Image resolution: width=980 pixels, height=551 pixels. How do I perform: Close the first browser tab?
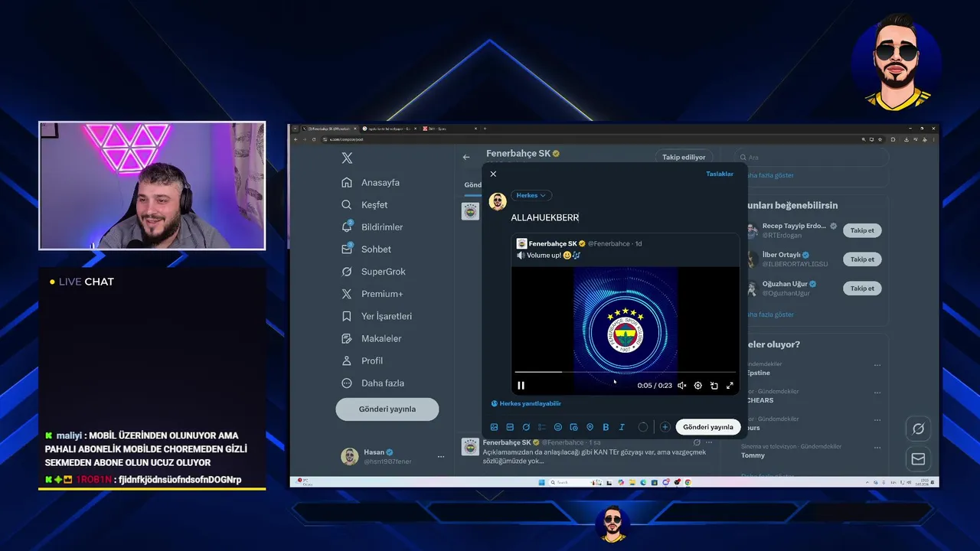[x=356, y=129]
